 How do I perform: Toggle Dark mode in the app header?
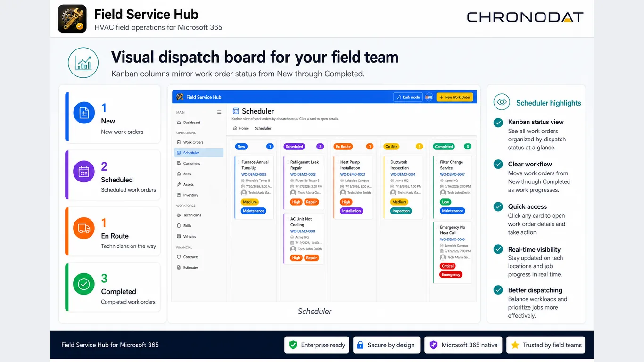(x=407, y=97)
